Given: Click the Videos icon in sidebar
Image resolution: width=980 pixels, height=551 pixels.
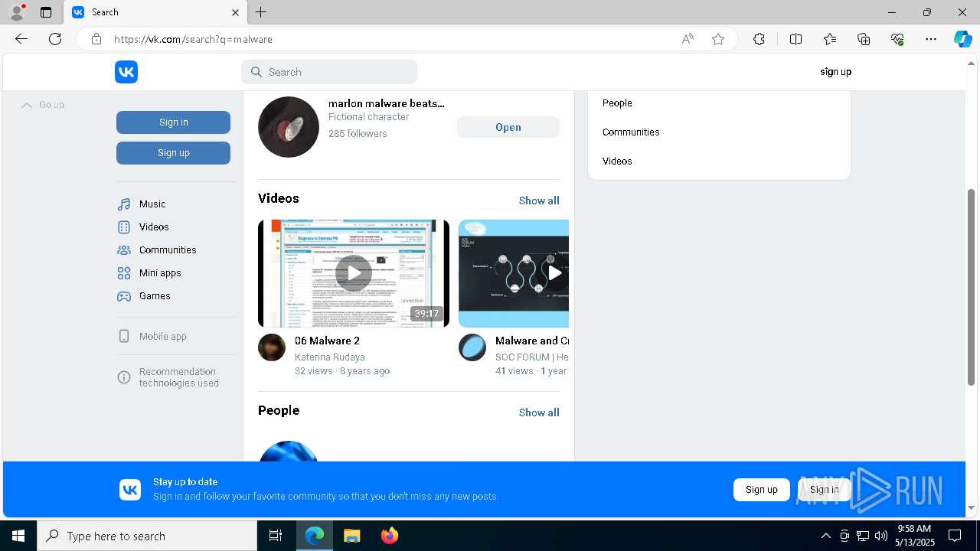Looking at the screenshot, I should pyautogui.click(x=124, y=227).
